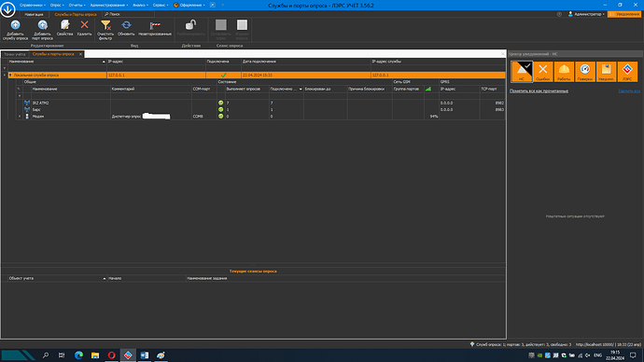Image resolution: width=644 pixels, height=362 pixels.
Task: Toggle the Уведомления panel button
Action: pyautogui.click(x=624, y=14)
